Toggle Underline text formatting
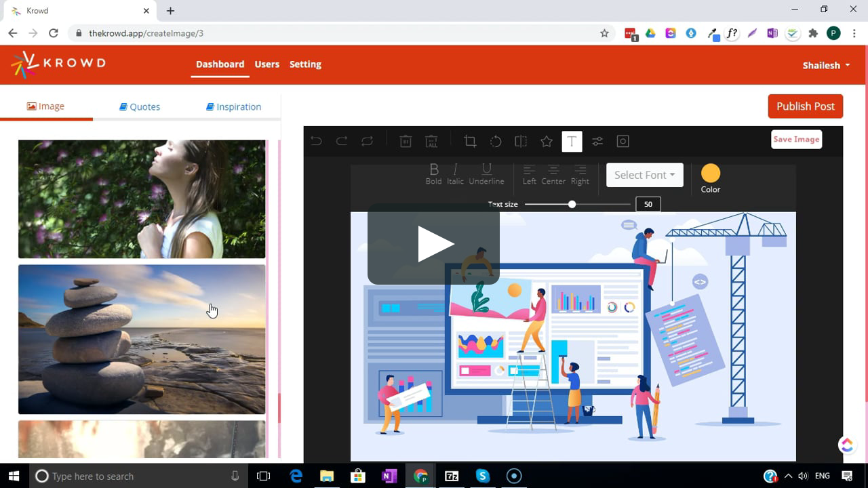 (x=486, y=174)
